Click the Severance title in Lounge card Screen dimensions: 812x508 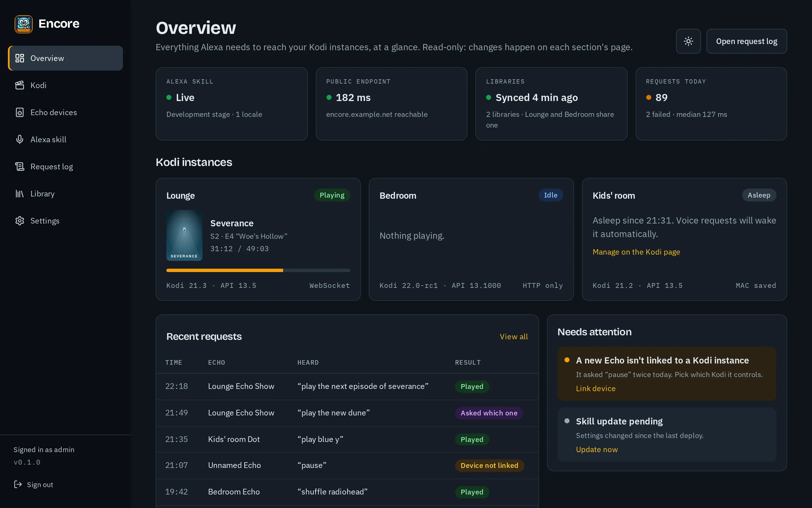232,223
